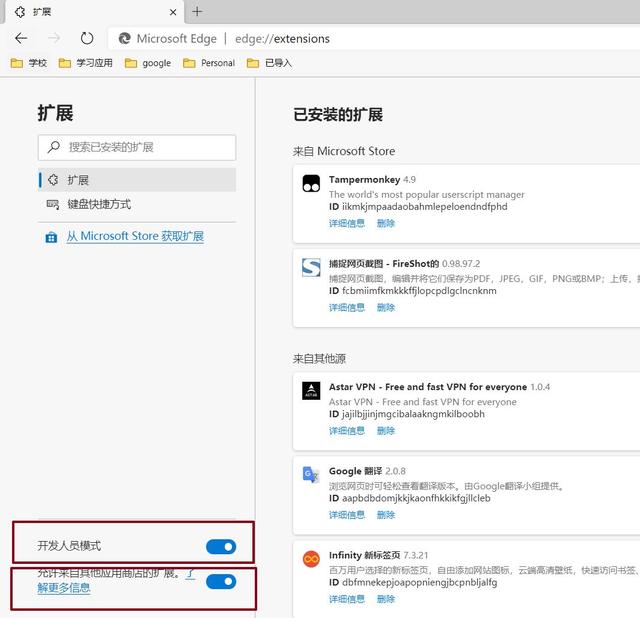640x618 pixels.
Task: Click the Tampermonkey extension title
Action: click(x=364, y=180)
